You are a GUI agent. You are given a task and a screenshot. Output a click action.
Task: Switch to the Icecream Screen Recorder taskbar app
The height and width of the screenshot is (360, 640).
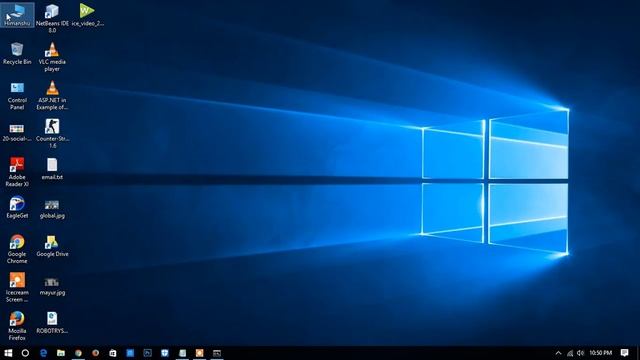[200, 353]
